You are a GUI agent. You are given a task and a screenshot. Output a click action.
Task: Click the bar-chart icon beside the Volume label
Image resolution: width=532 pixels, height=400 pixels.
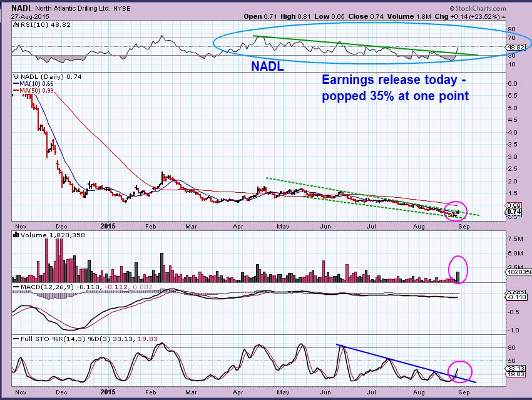point(16,235)
